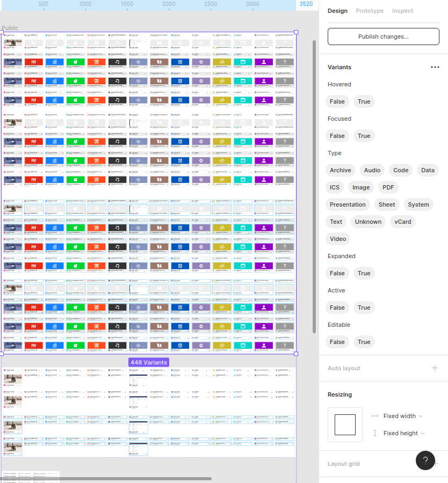Set Hovered variant property to True
The width and height of the screenshot is (448, 483).
364,101
